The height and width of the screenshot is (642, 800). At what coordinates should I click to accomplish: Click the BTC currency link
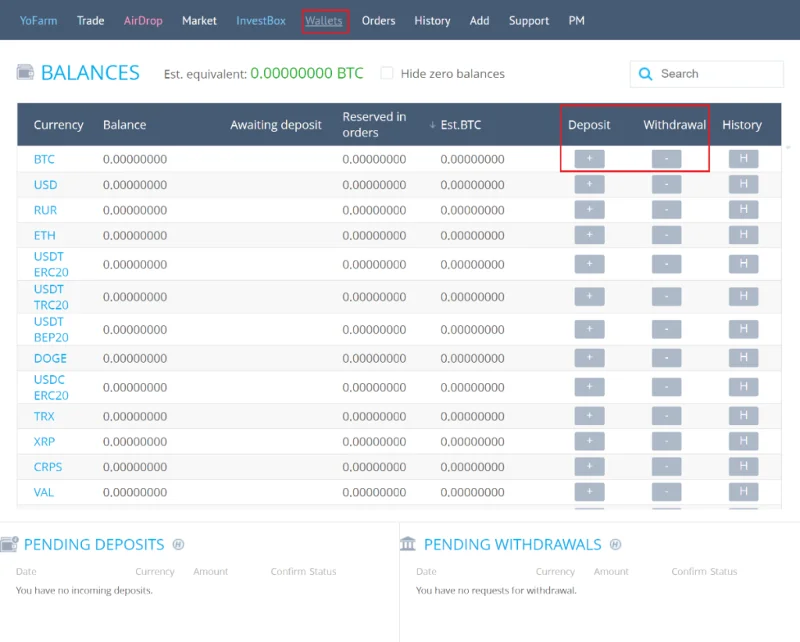[x=44, y=159]
